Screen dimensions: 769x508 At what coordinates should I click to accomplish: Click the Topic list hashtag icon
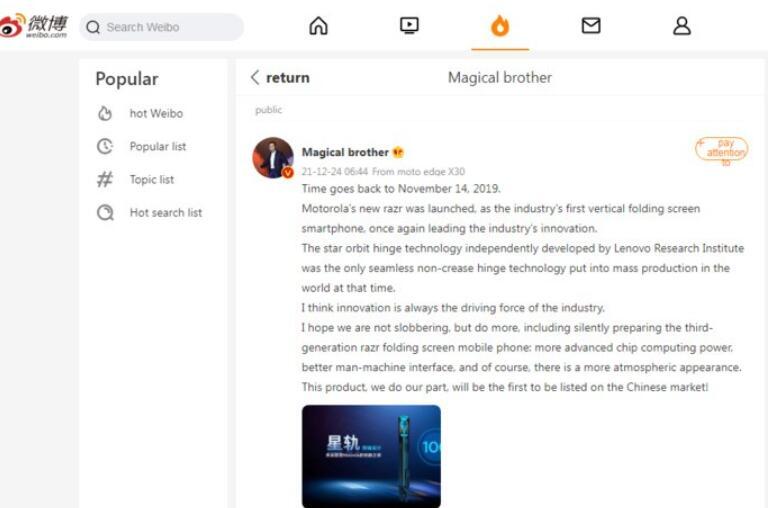[104, 179]
